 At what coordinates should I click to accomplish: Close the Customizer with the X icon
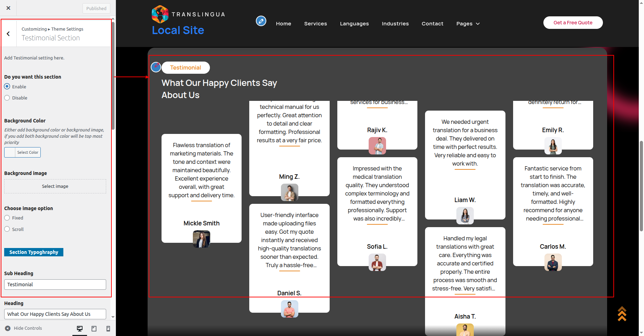pos(8,8)
